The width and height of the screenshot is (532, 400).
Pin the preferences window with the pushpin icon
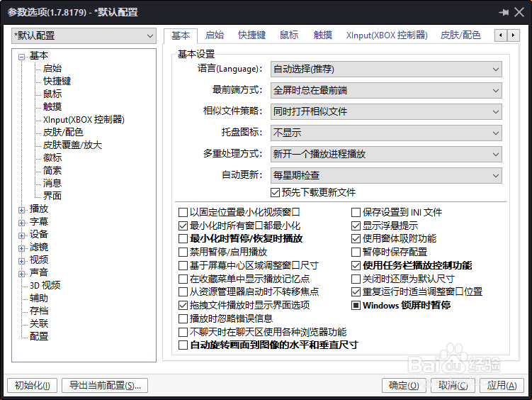[504, 13]
